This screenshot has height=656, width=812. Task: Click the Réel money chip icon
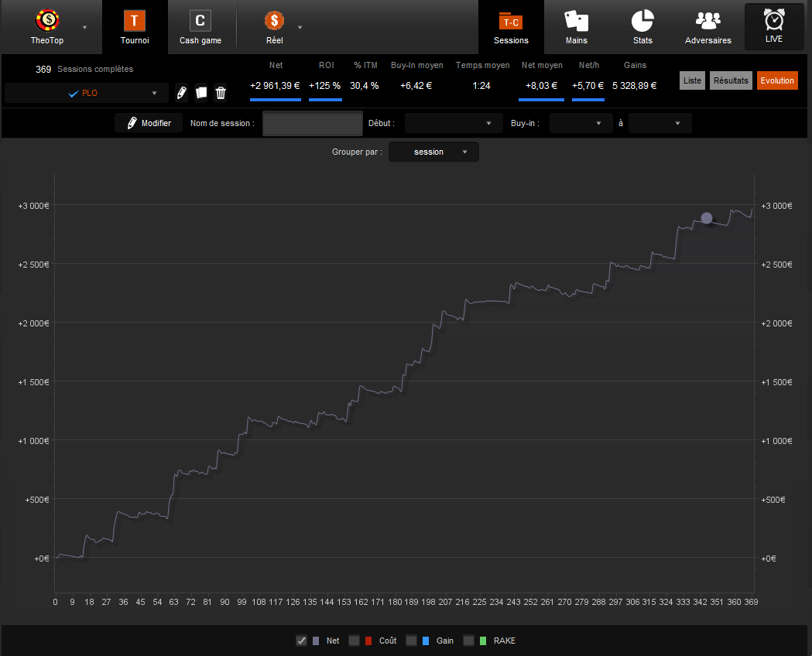[x=274, y=21]
